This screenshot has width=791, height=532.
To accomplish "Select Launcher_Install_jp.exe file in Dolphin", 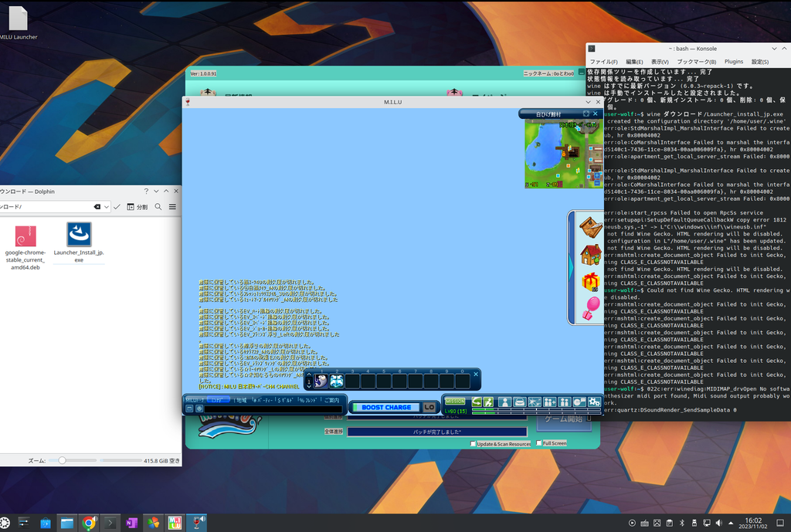I will [x=80, y=242].
